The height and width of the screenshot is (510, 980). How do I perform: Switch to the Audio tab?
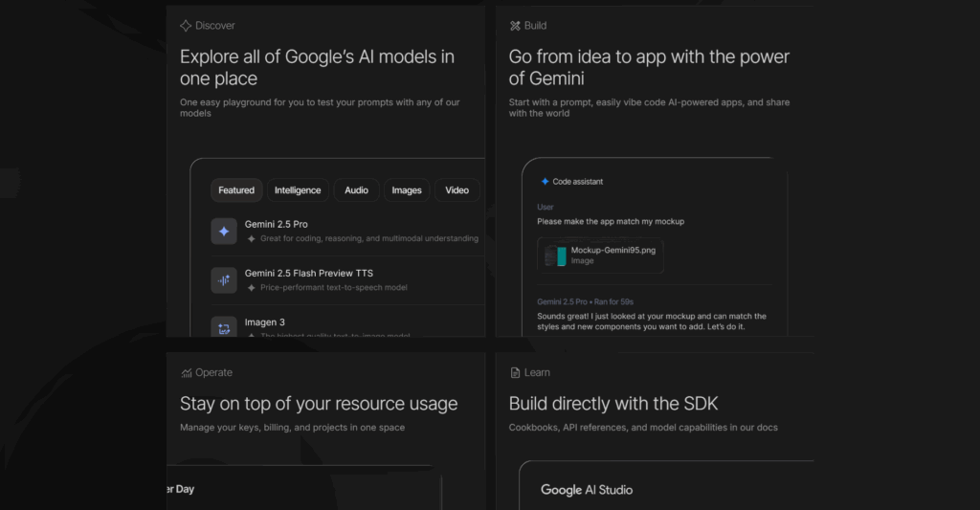click(x=356, y=190)
